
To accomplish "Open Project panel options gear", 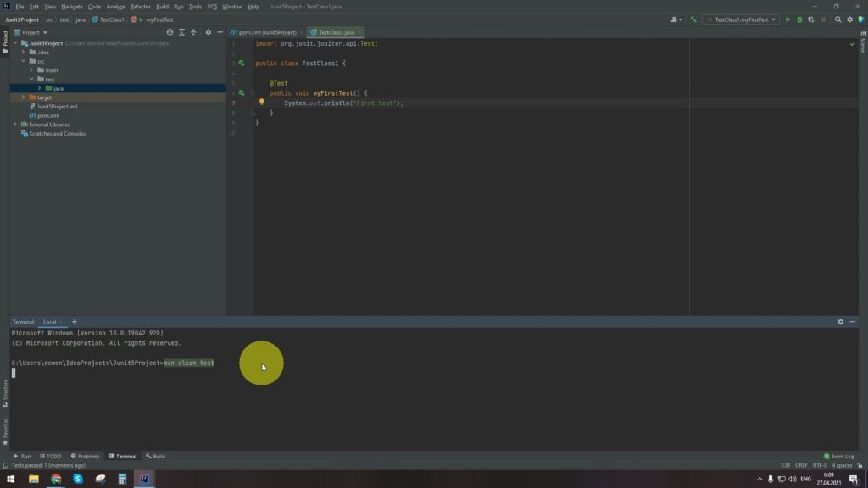I will tap(209, 32).
